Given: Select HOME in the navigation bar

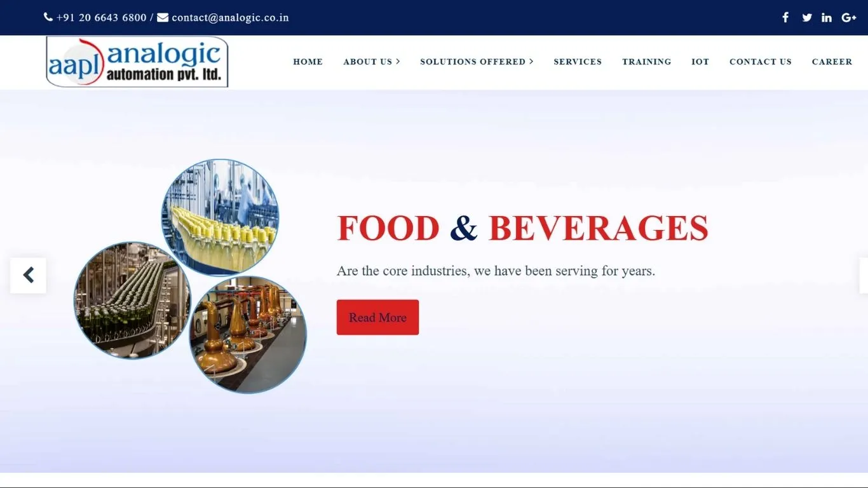Looking at the screenshot, I should click(x=308, y=62).
